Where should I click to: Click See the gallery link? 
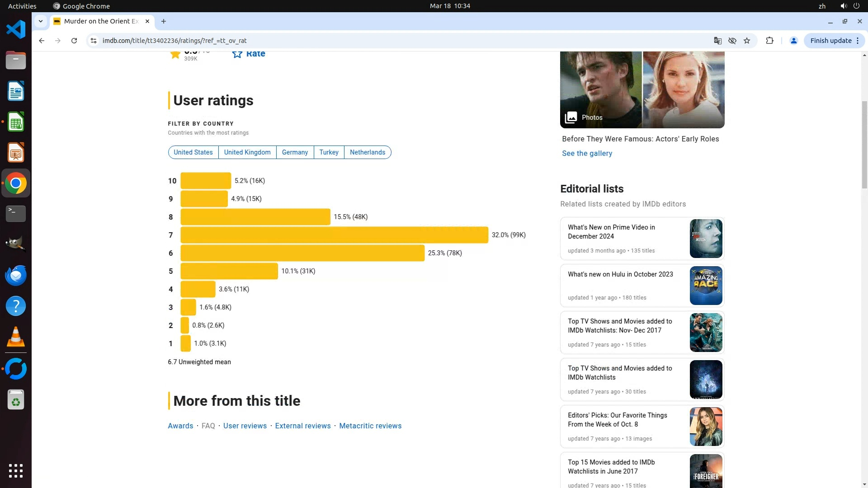pos(587,153)
